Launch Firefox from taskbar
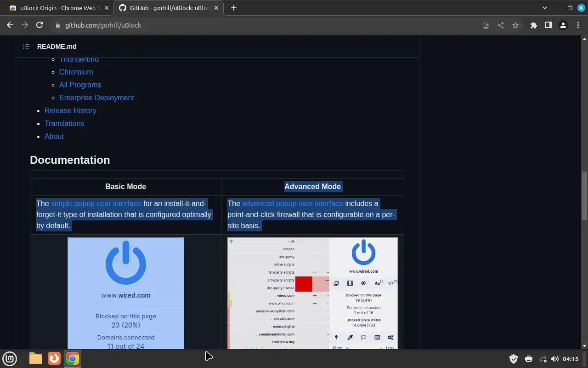This screenshot has width=588, height=368. 54,358
